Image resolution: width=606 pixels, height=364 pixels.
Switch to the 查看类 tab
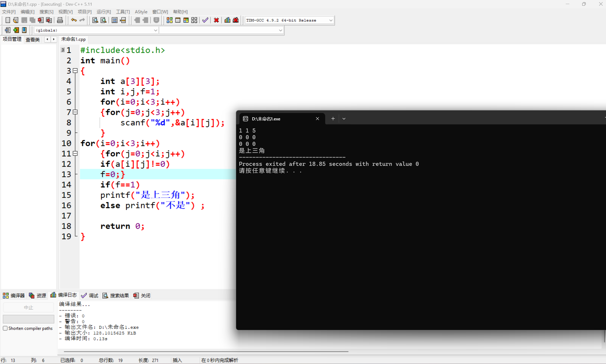click(33, 39)
